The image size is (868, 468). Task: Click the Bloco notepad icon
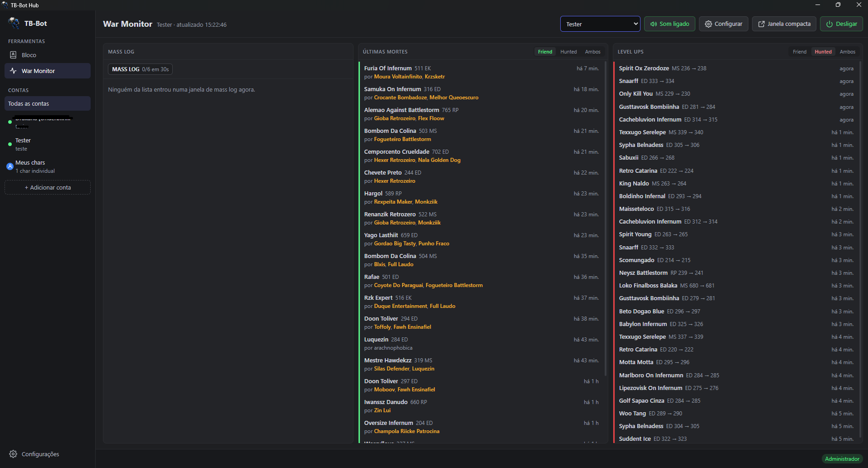pyautogui.click(x=13, y=55)
